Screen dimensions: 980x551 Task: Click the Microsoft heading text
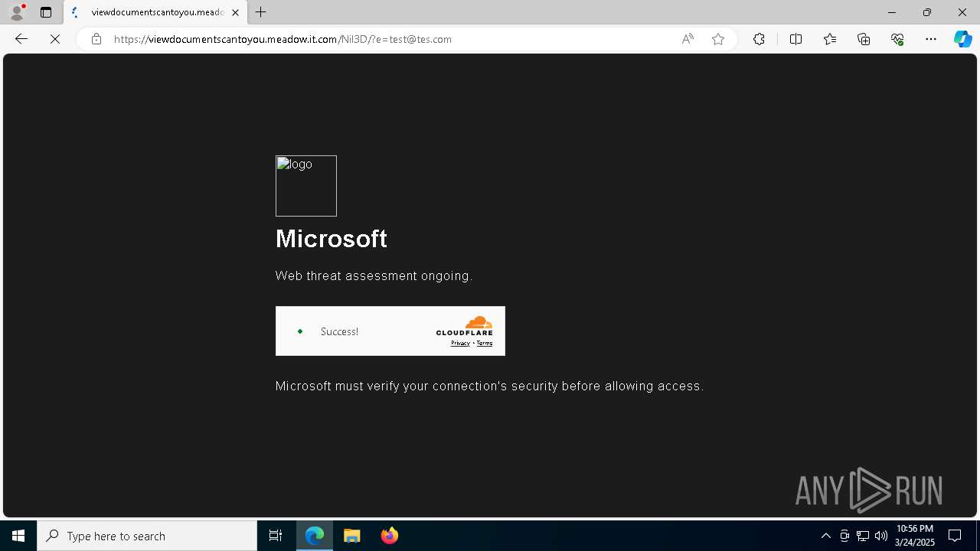click(x=332, y=239)
